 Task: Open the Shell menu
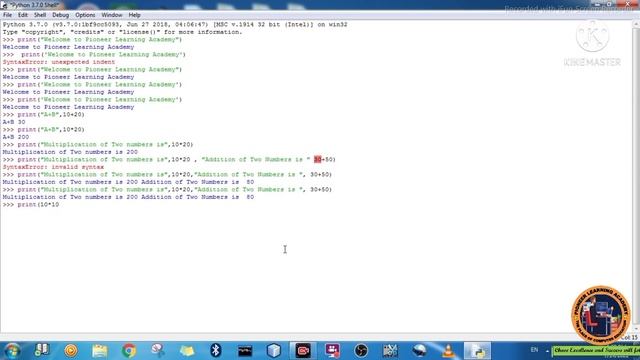[40, 15]
